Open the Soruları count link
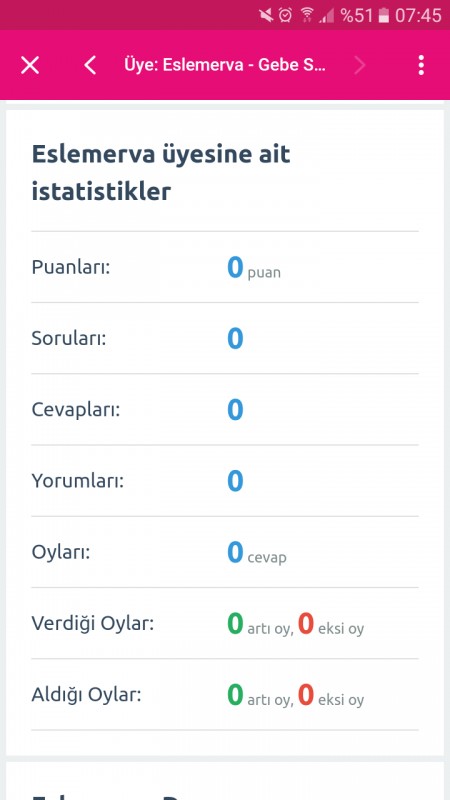 click(x=235, y=338)
